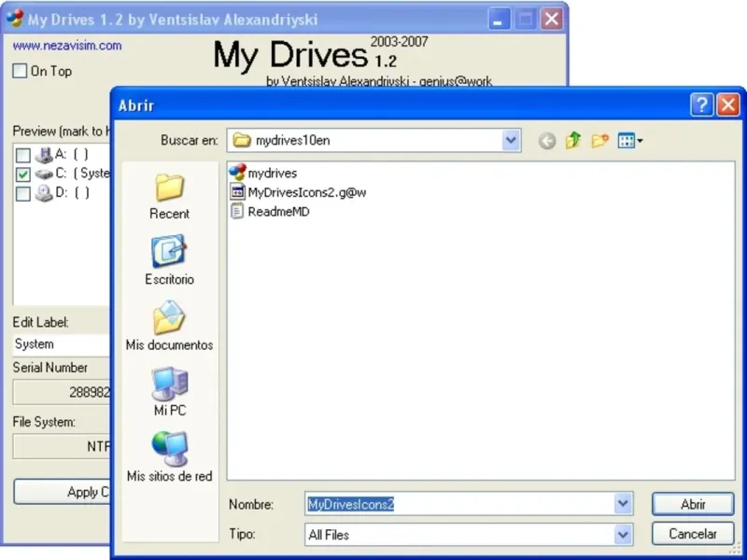
Task: Open the Mis documentos location
Action: click(x=169, y=326)
